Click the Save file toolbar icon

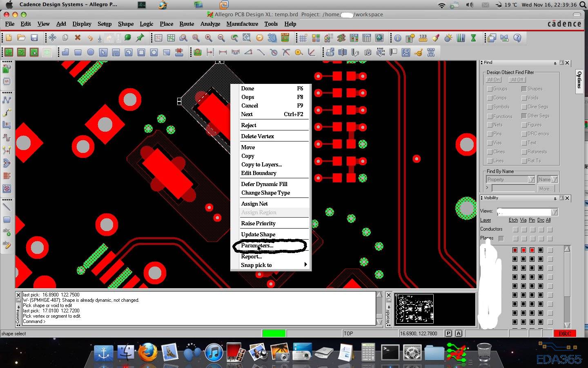[x=34, y=38]
